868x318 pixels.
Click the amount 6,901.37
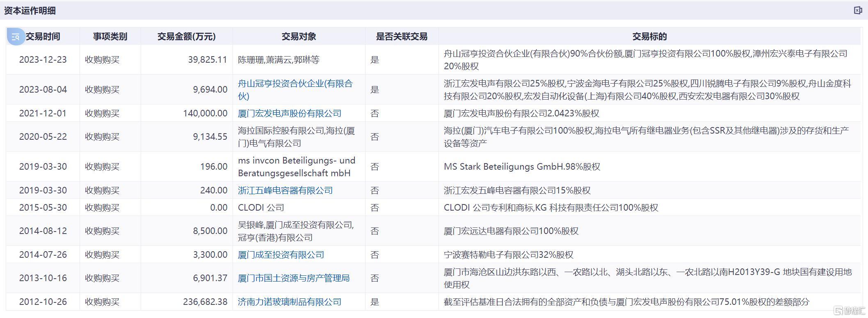pos(210,278)
